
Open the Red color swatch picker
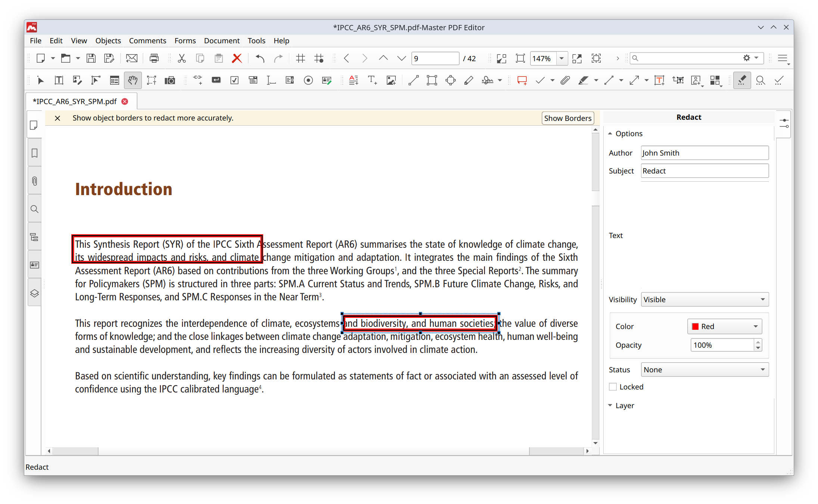click(x=724, y=326)
